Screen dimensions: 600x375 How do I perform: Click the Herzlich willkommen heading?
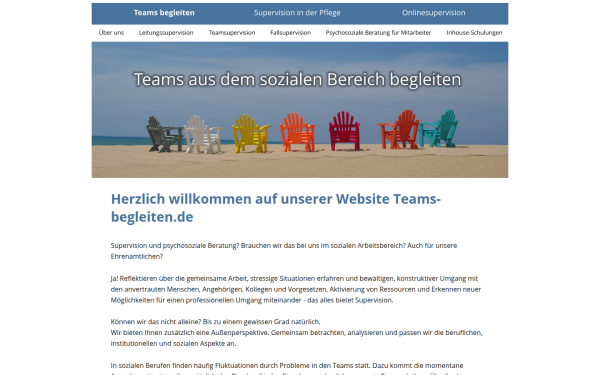276,208
